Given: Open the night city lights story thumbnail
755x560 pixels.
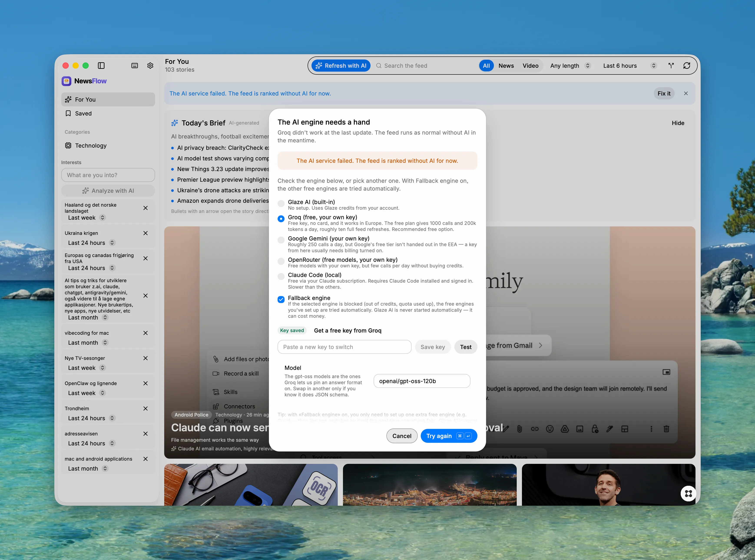Looking at the screenshot, I should [x=429, y=485].
